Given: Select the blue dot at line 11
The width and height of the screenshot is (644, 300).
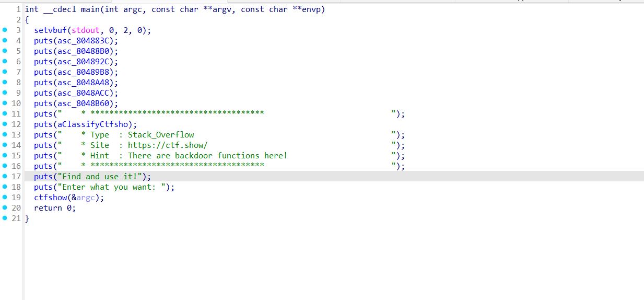Looking at the screenshot, I should click(5, 114).
